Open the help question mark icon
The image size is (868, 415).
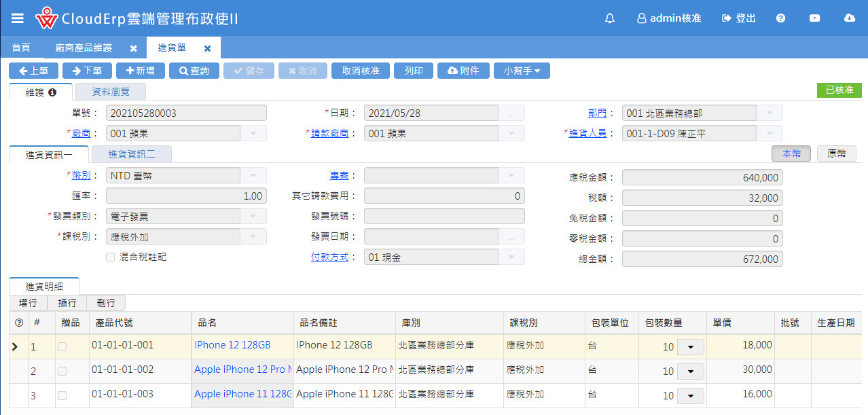click(780, 18)
